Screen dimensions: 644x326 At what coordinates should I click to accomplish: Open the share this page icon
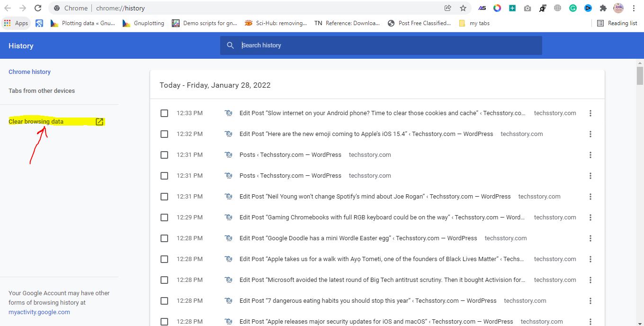(x=447, y=8)
